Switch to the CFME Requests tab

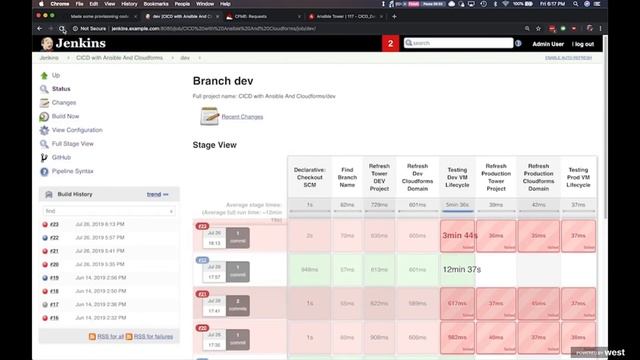[262, 16]
